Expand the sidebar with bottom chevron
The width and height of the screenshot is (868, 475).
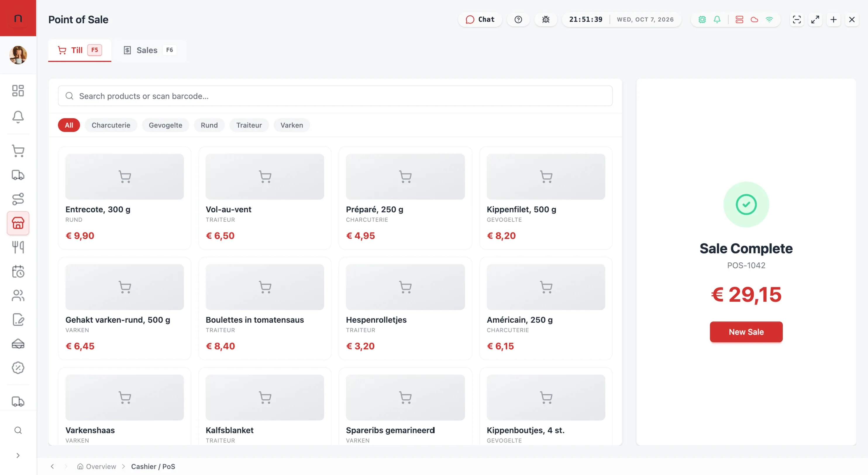click(x=18, y=455)
